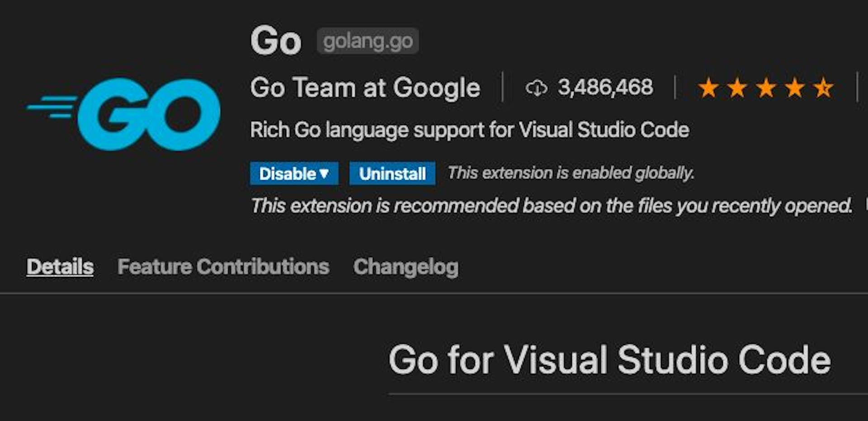
Task: Click the first orange rating star
Action: [x=708, y=88]
